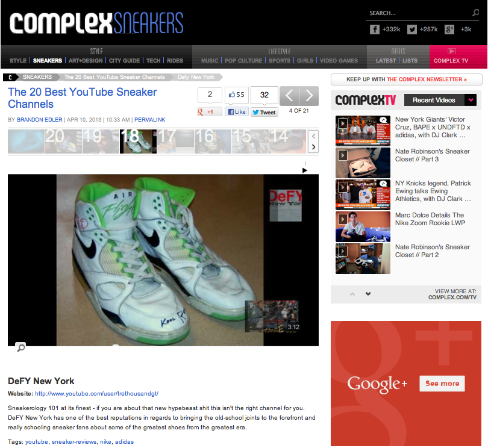Advance to the next slide arrow
This screenshot has width=488, height=448.
[x=308, y=96]
